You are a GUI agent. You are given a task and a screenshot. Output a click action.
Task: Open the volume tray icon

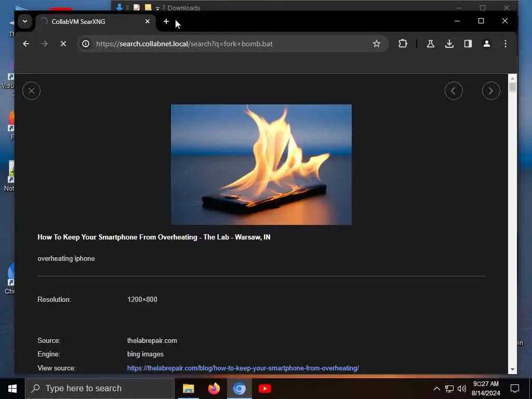[x=462, y=389]
